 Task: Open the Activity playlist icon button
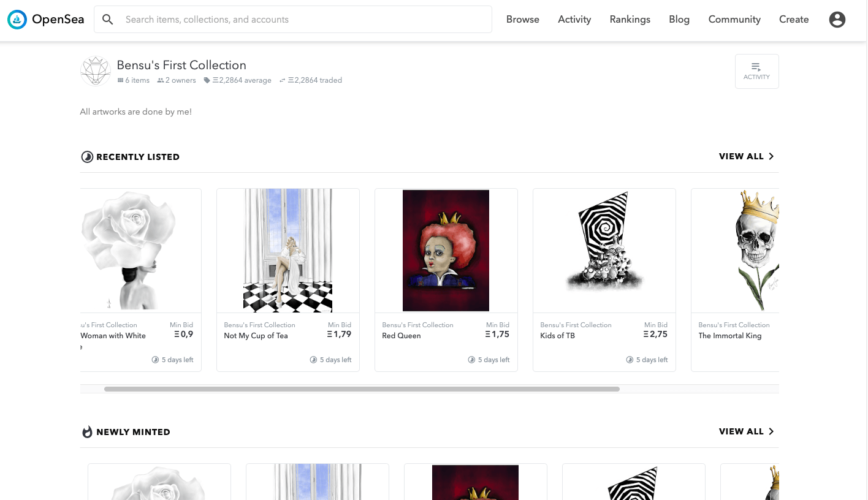756,71
